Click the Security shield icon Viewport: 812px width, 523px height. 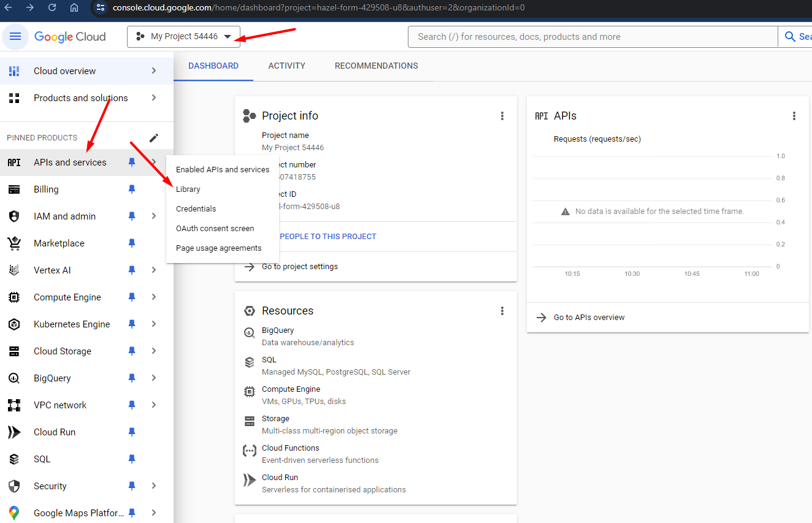click(13, 486)
